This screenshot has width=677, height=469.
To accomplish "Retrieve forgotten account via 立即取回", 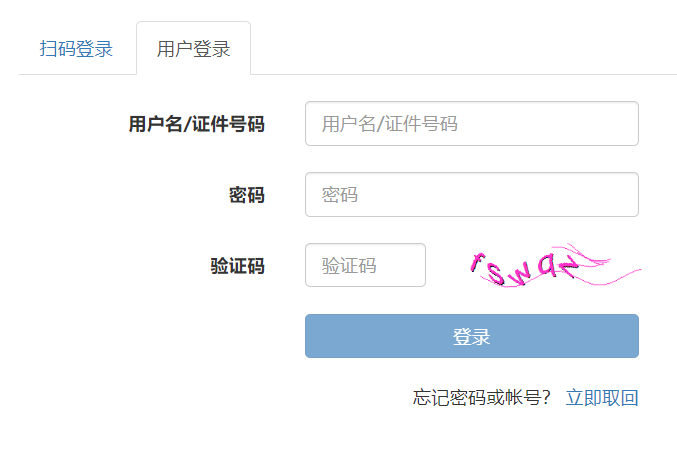I will [x=602, y=398].
